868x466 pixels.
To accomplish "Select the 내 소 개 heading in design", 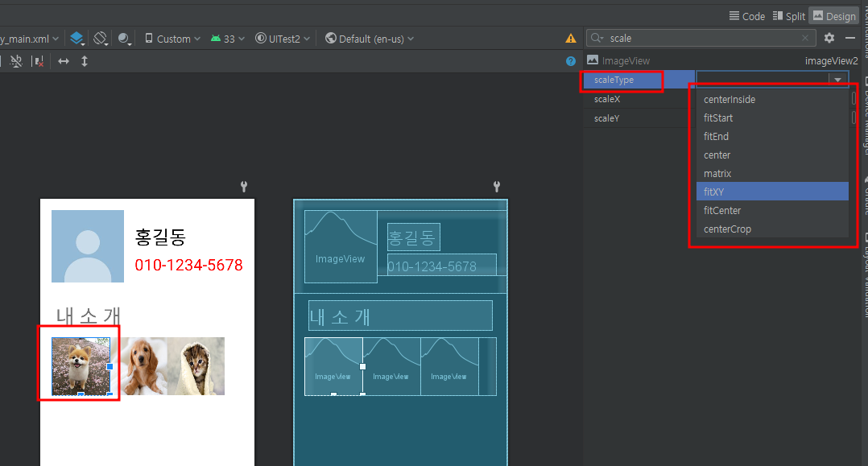I will [89, 316].
